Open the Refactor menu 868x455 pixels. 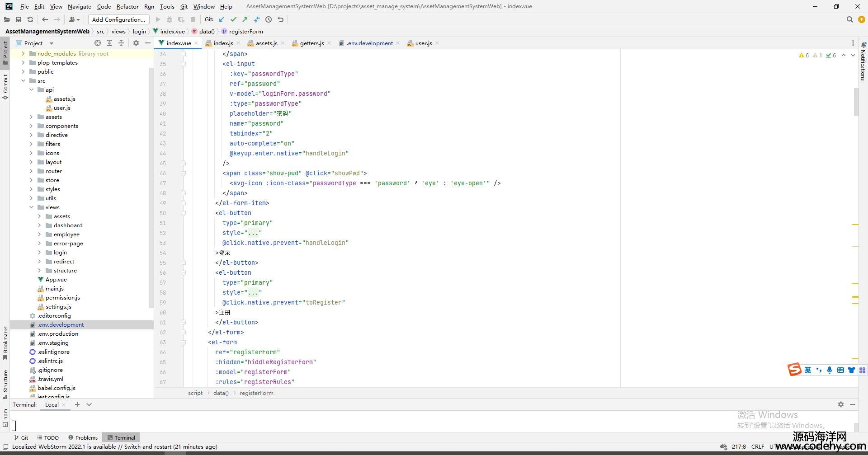coord(127,6)
